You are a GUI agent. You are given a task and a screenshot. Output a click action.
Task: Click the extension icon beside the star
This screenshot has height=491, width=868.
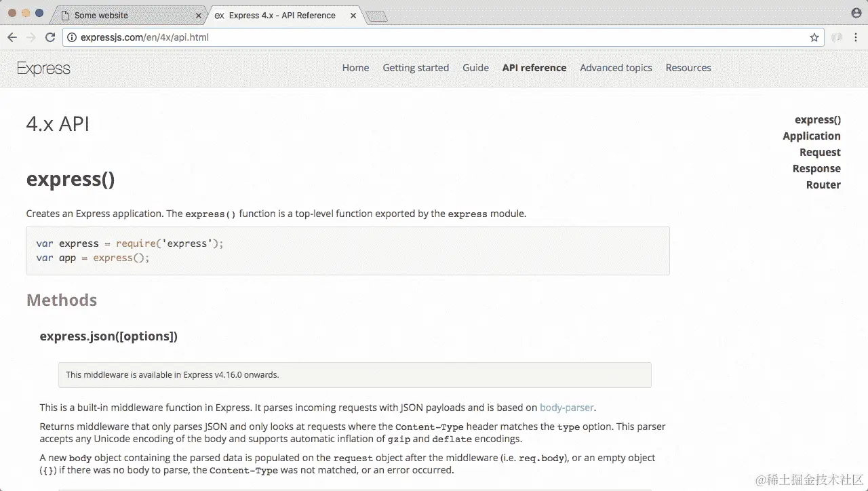(x=837, y=37)
